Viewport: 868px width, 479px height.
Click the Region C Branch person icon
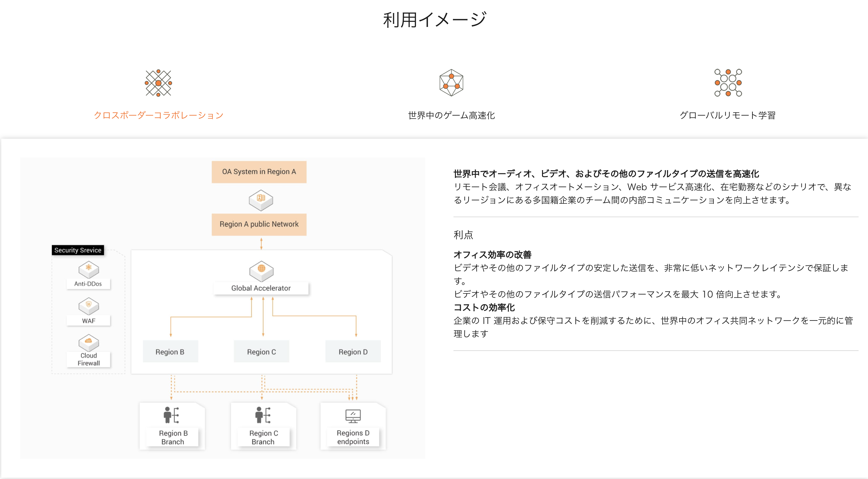pyautogui.click(x=263, y=415)
